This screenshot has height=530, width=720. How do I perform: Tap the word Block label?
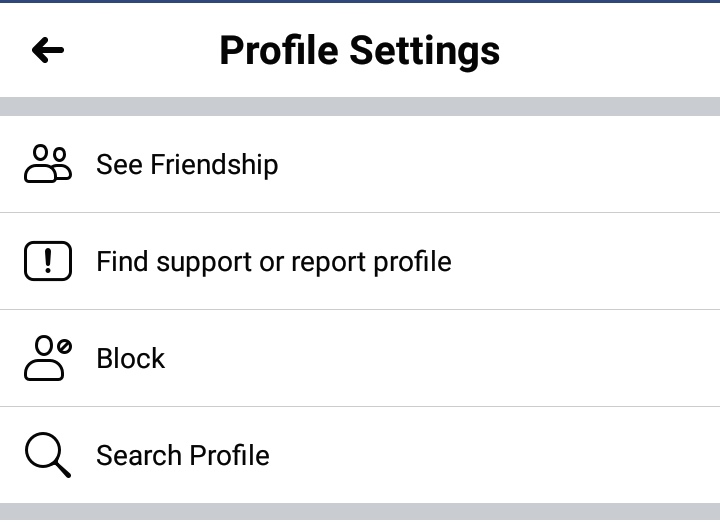point(130,358)
